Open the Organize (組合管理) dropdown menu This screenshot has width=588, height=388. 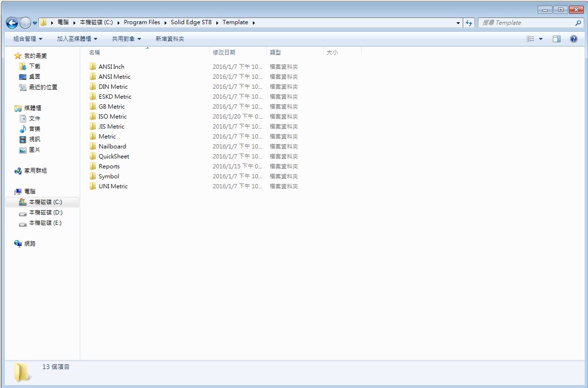(28, 39)
